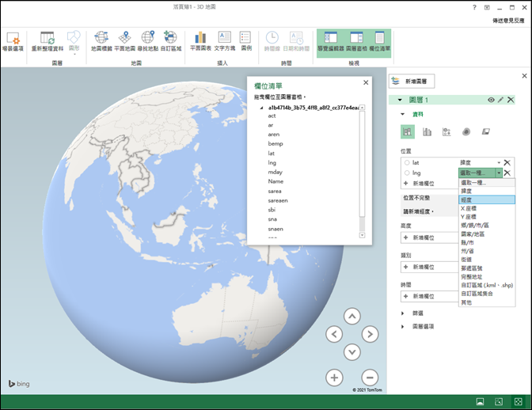Insert 圖例 (Legend)
The height and width of the screenshot is (410, 532).
[246, 41]
